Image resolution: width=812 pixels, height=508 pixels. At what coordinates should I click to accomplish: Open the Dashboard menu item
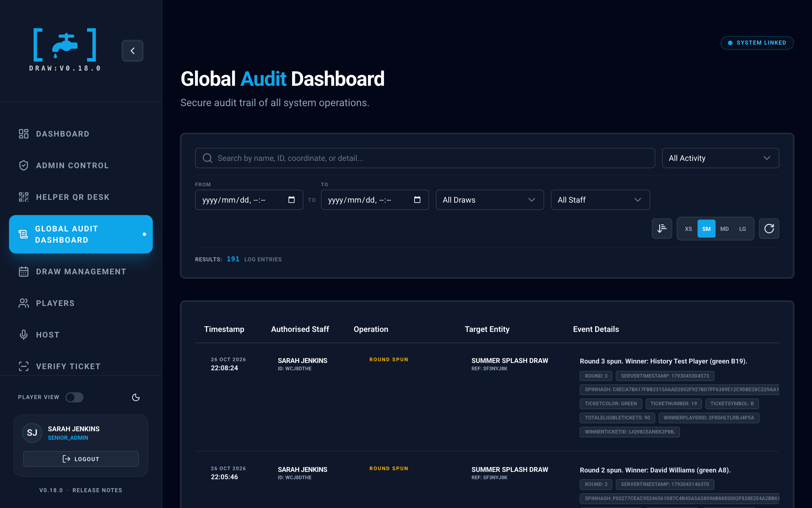pos(81,134)
